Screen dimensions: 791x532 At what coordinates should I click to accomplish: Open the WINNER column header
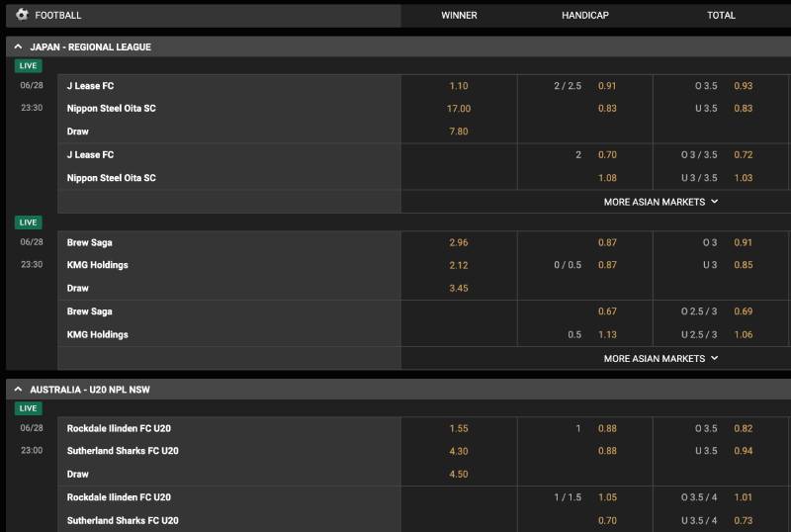pyautogui.click(x=459, y=15)
